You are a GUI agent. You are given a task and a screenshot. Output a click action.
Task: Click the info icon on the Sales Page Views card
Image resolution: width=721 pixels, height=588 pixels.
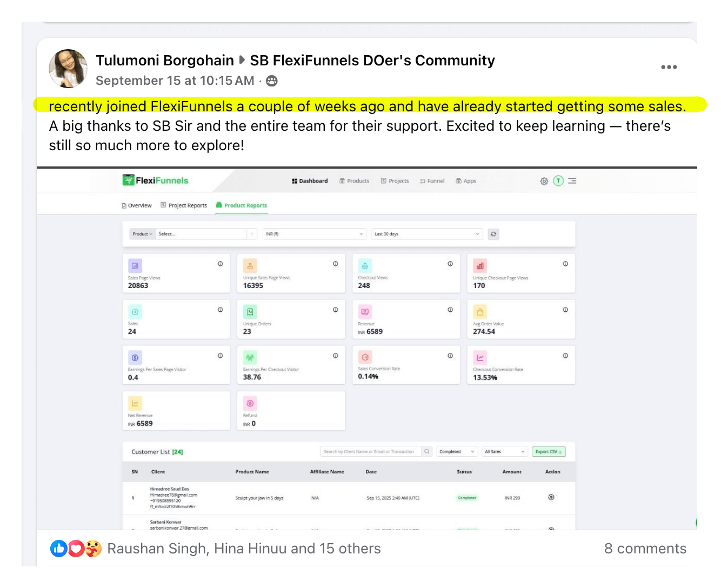pyautogui.click(x=221, y=264)
